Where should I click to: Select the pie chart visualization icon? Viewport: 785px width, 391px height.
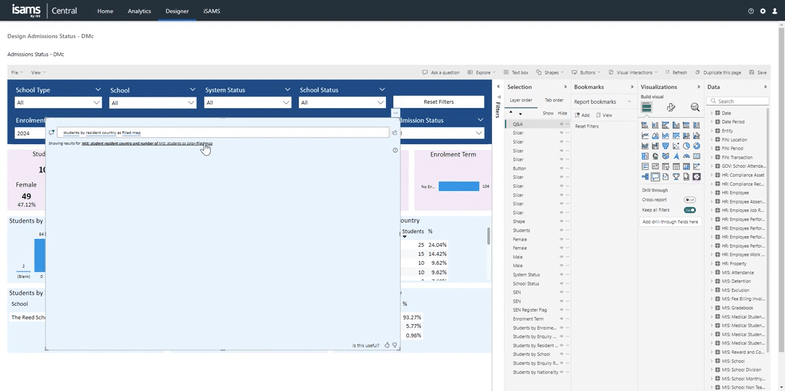click(686, 146)
